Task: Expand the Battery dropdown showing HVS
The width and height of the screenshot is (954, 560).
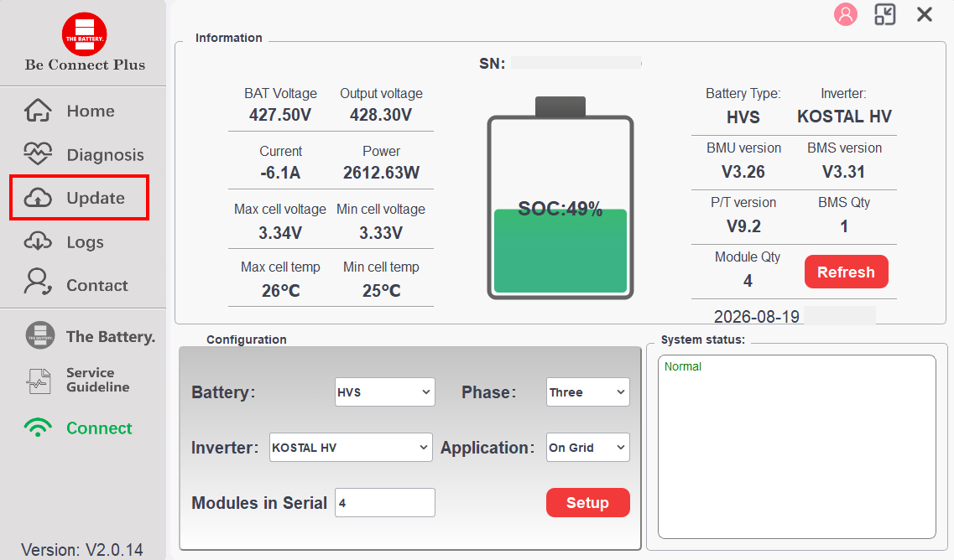Action: point(384,392)
